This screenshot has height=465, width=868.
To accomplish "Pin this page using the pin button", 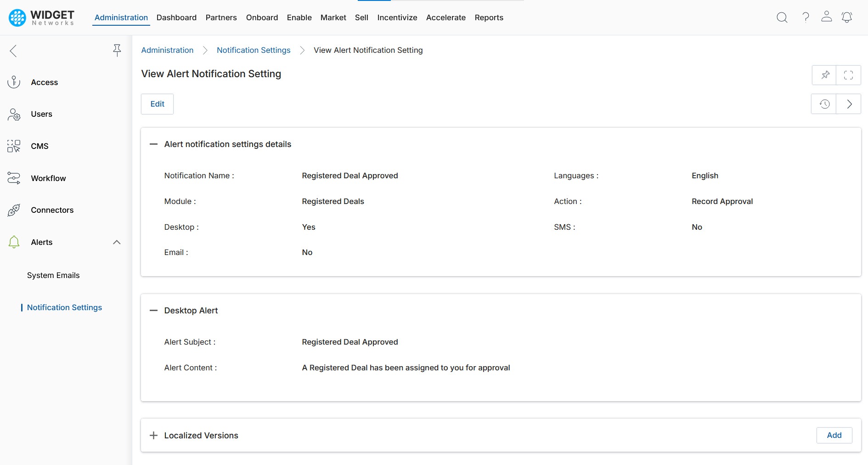I will (x=824, y=75).
